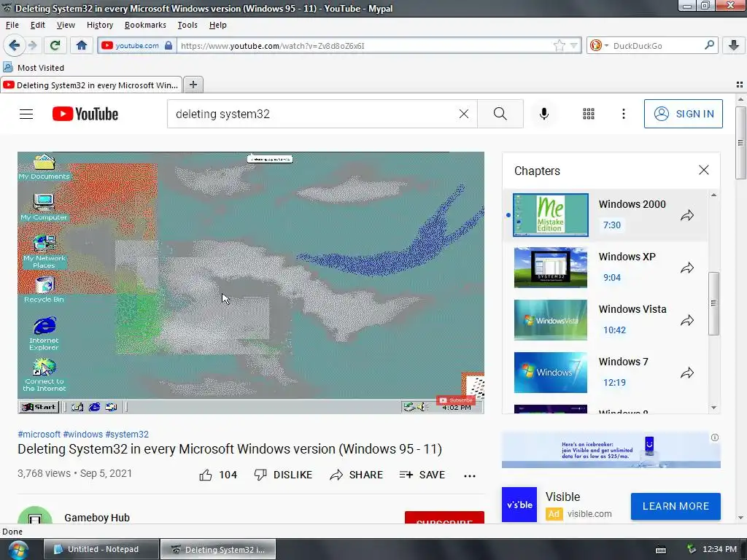Viewport: 747px width, 560px height.
Task: Click the #system32 hashtag link
Action: [x=127, y=435]
